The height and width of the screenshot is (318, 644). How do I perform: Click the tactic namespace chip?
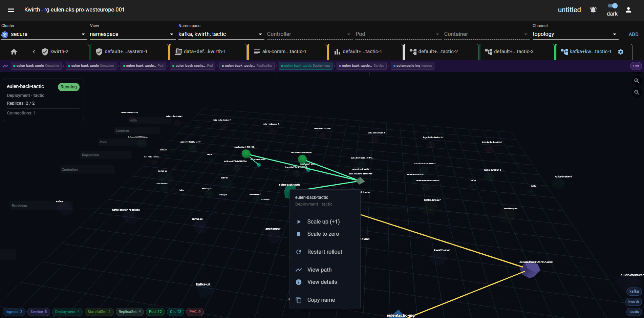(634, 312)
